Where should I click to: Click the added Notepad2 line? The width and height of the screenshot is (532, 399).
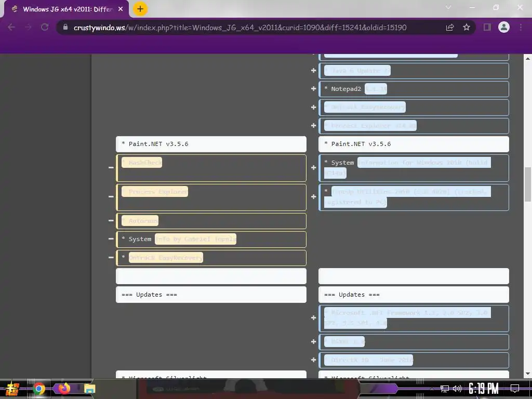[414, 89]
